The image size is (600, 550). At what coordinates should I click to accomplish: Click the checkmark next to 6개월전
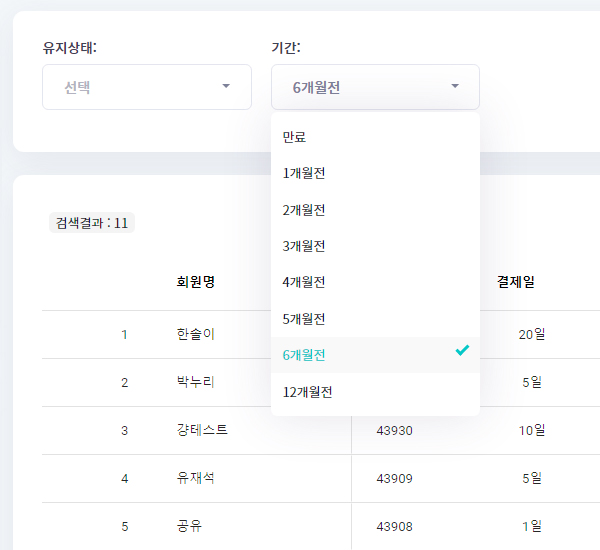point(461,351)
